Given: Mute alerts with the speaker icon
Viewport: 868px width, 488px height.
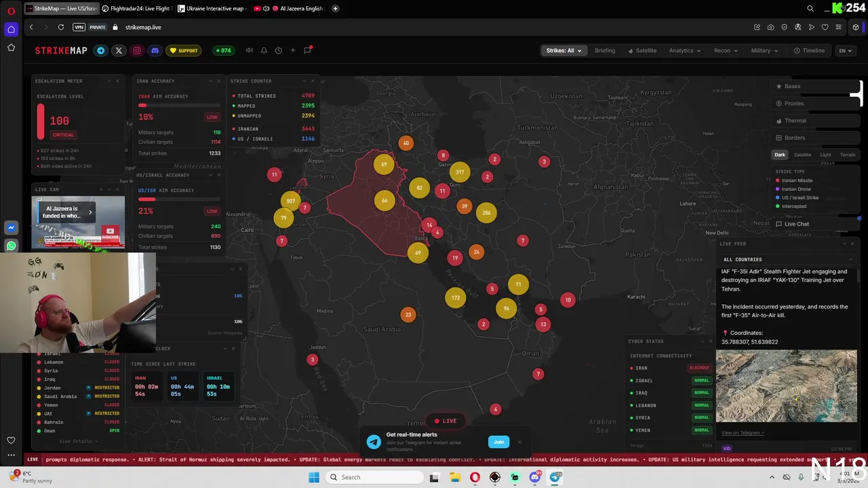Looking at the screenshot, I should click(x=249, y=50).
